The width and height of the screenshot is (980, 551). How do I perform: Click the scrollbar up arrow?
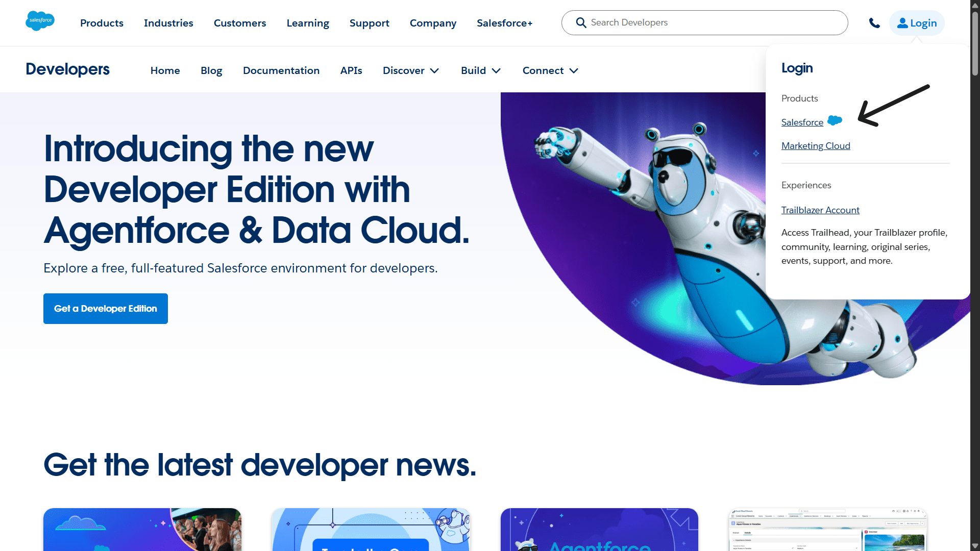tap(975, 5)
